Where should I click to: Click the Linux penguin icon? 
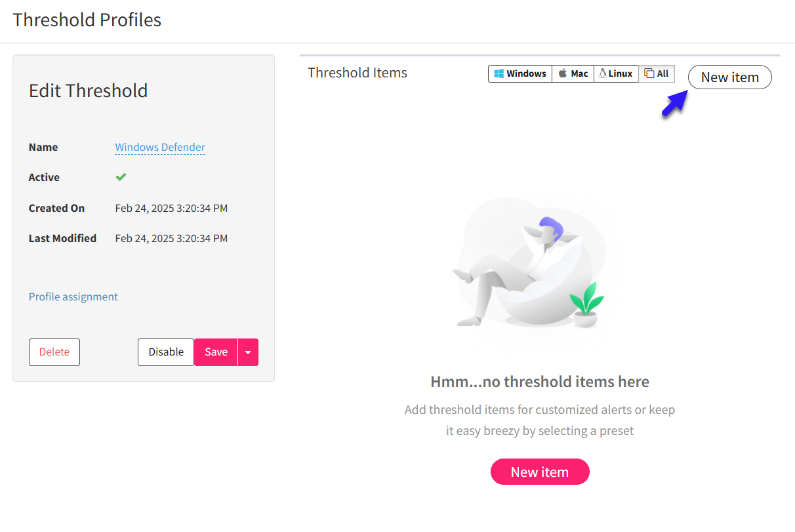602,73
